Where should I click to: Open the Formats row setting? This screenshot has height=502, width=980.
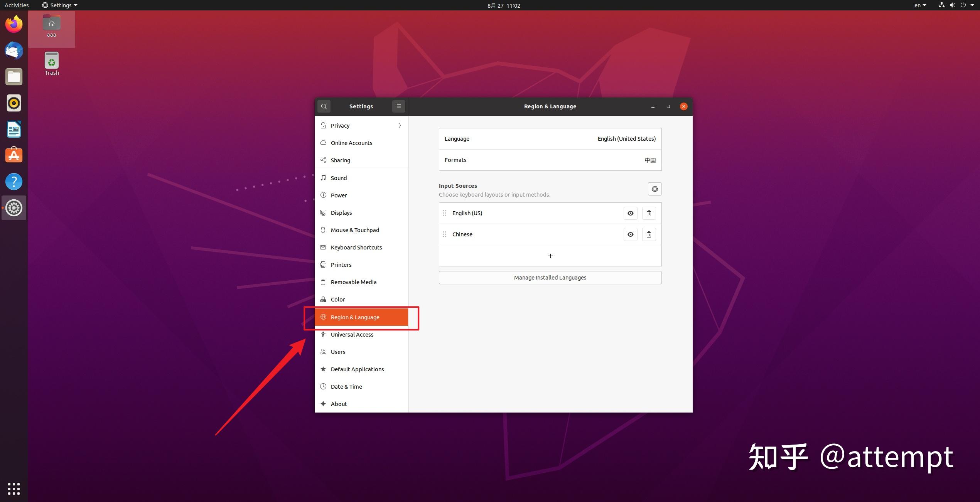(550, 160)
